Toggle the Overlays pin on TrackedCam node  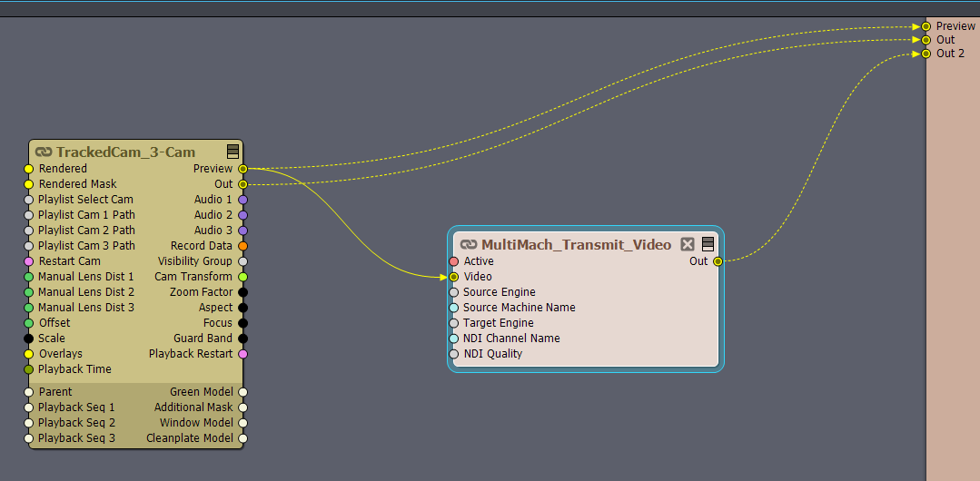click(x=29, y=354)
